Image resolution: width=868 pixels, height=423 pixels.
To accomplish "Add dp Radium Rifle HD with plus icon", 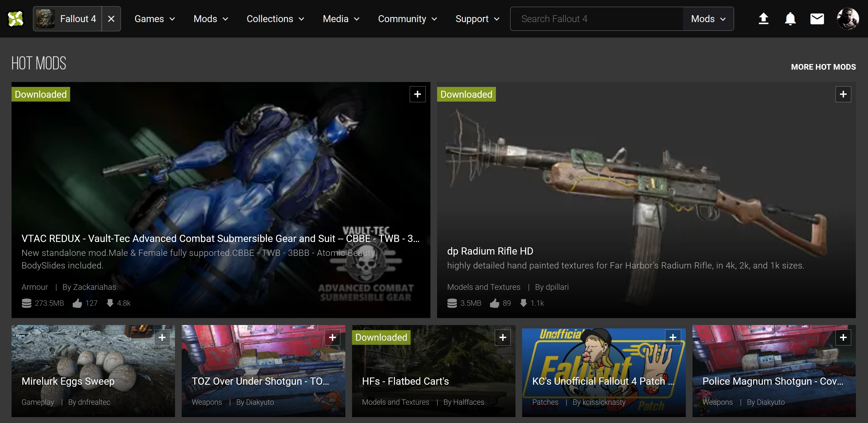I will coord(843,94).
